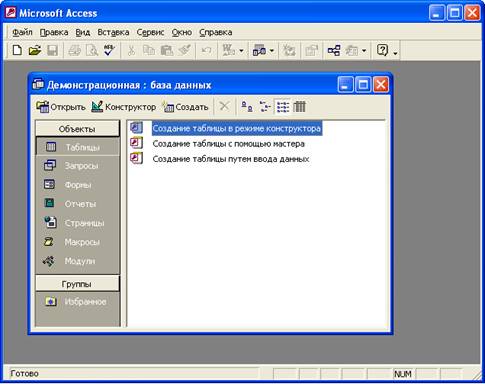Click the Print icon in the main toolbar

point(74,50)
